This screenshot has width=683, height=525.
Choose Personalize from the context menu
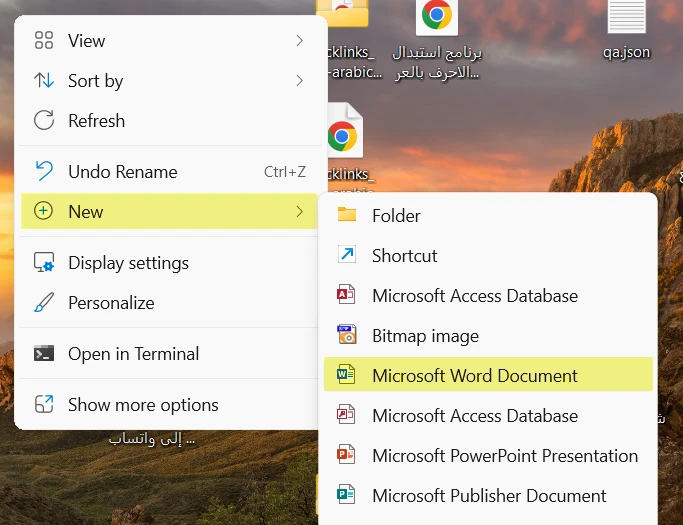(171, 303)
